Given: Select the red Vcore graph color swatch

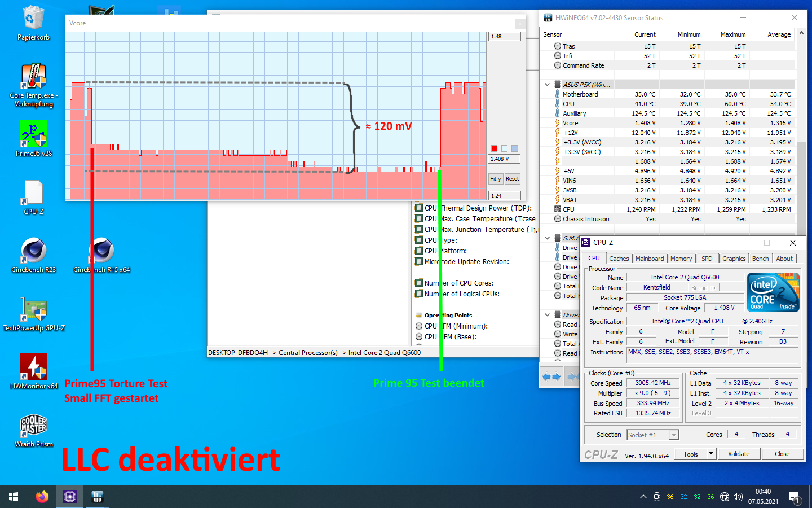Looking at the screenshot, I should pyautogui.click(x=495, y=148).
